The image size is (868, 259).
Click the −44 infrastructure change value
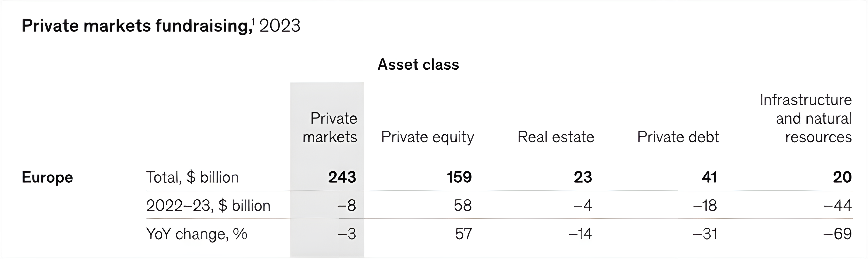838,205
